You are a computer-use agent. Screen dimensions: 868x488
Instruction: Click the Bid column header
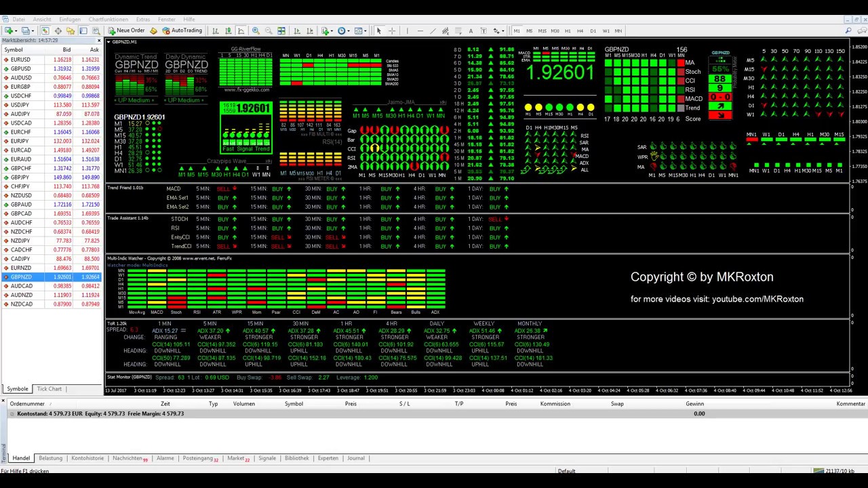click(66, 50)
